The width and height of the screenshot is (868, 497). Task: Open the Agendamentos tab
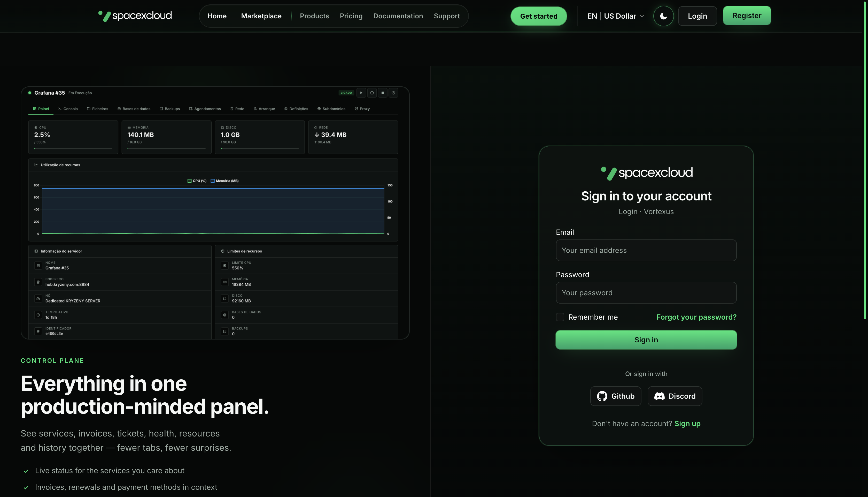[205, 109]
